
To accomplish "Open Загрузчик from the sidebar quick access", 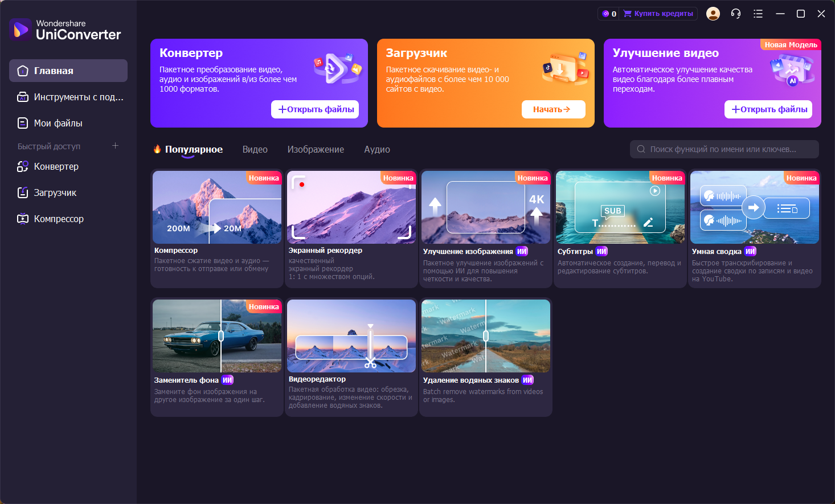I will [x=55, y=192].
